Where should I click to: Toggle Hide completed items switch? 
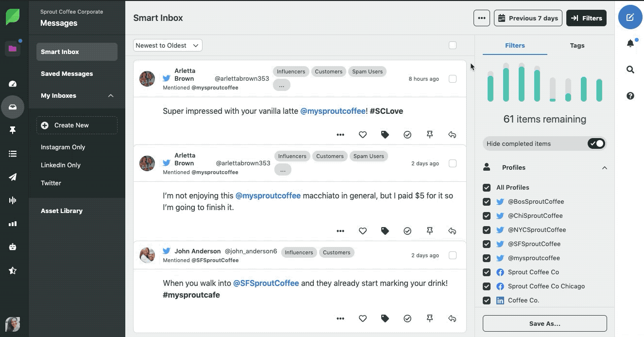pyautogui.click(x=596, y=143)
